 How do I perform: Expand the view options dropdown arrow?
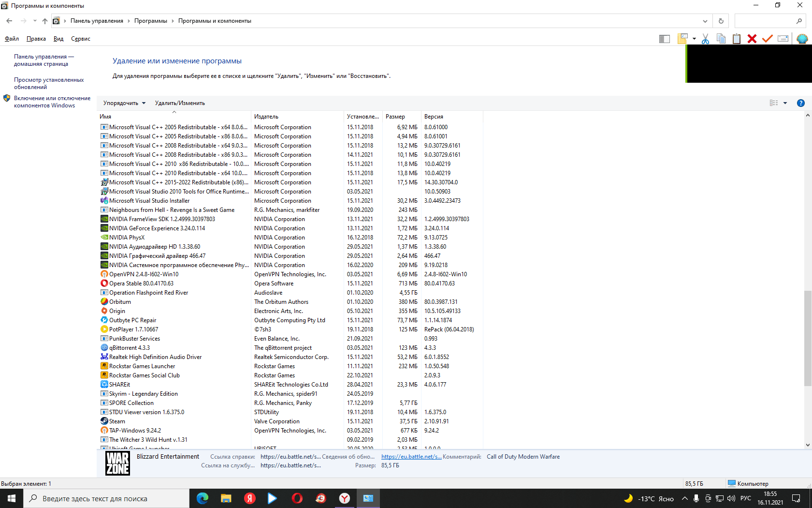click(785, 103)
